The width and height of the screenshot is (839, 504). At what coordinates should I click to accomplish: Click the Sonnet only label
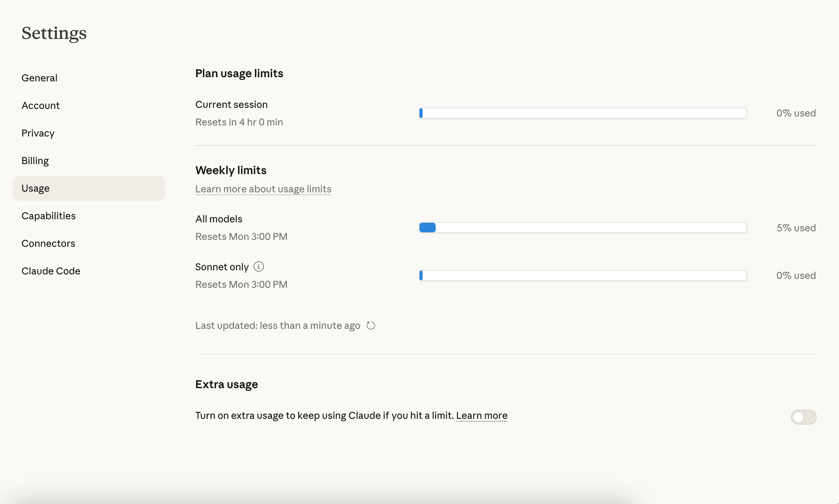tap(222, 267)
